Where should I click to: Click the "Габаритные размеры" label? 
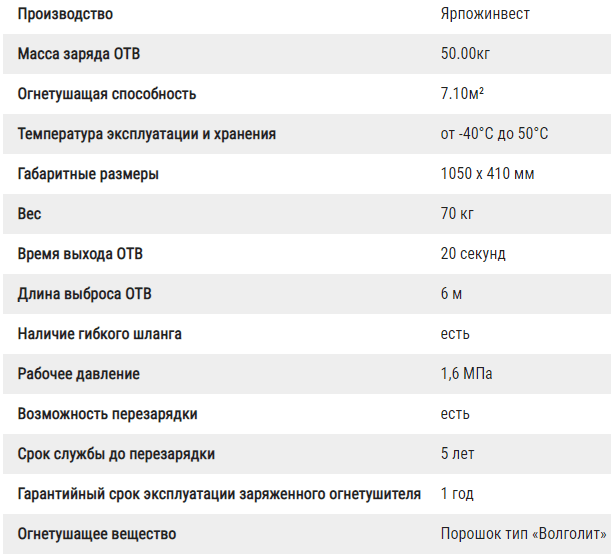tap(88, 174)
